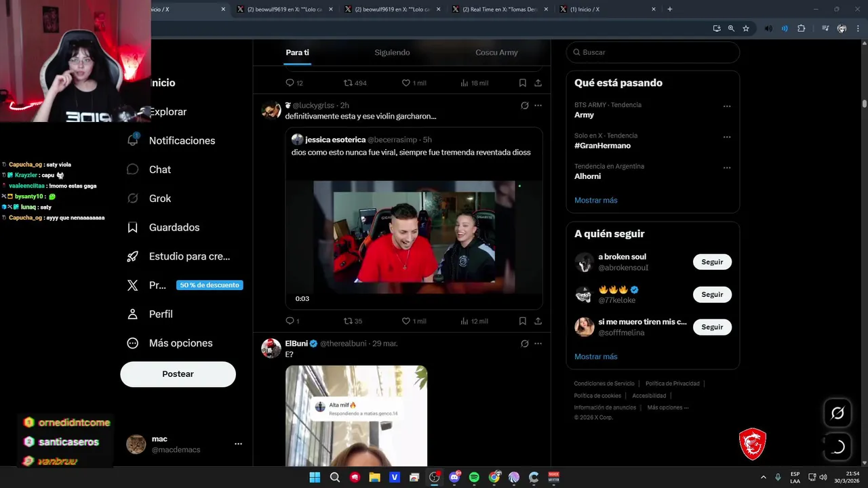Click the Postear button
Image resolution: width=868 pixels, height=488 pixels.
coord(178,374)
